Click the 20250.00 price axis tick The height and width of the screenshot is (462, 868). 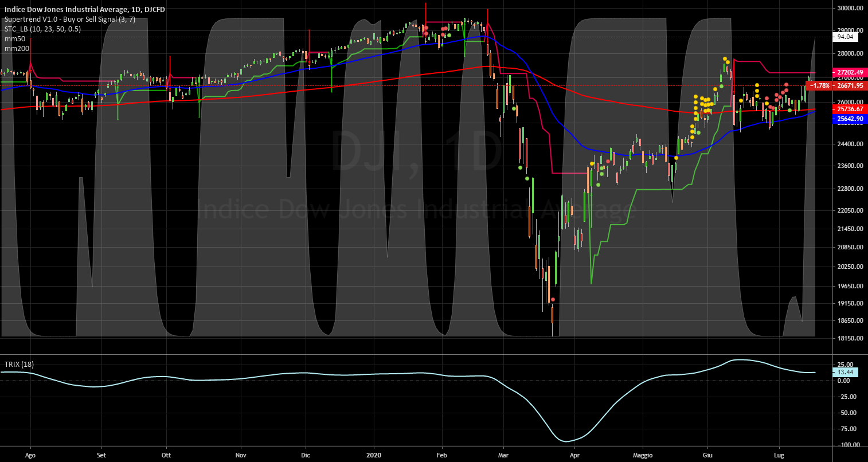850,267
